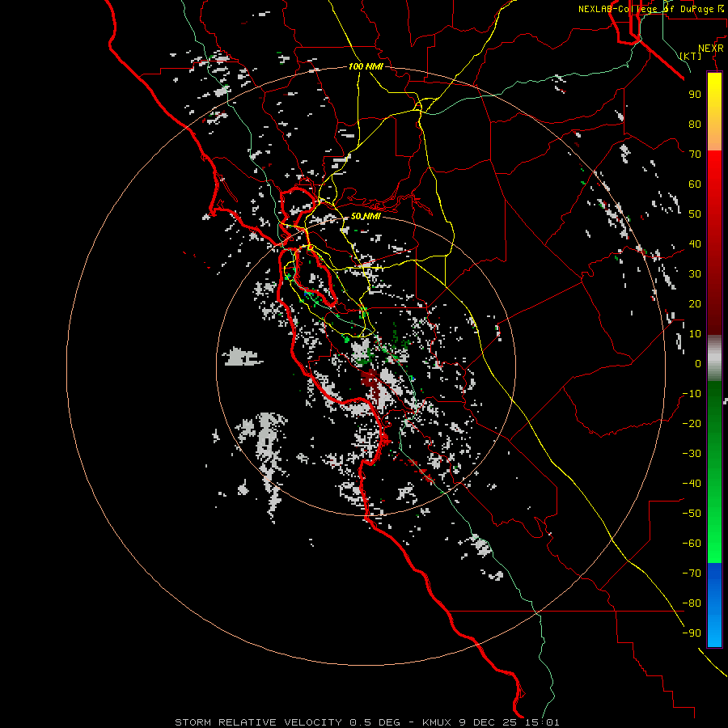Viewport: 728px width, 728px height.
Task: Click the -20 scale value
Action: 692,423
